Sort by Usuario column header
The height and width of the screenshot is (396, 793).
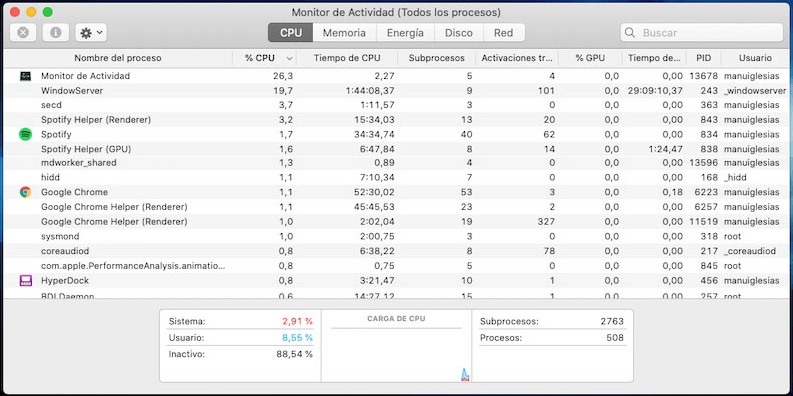(755, 58)
